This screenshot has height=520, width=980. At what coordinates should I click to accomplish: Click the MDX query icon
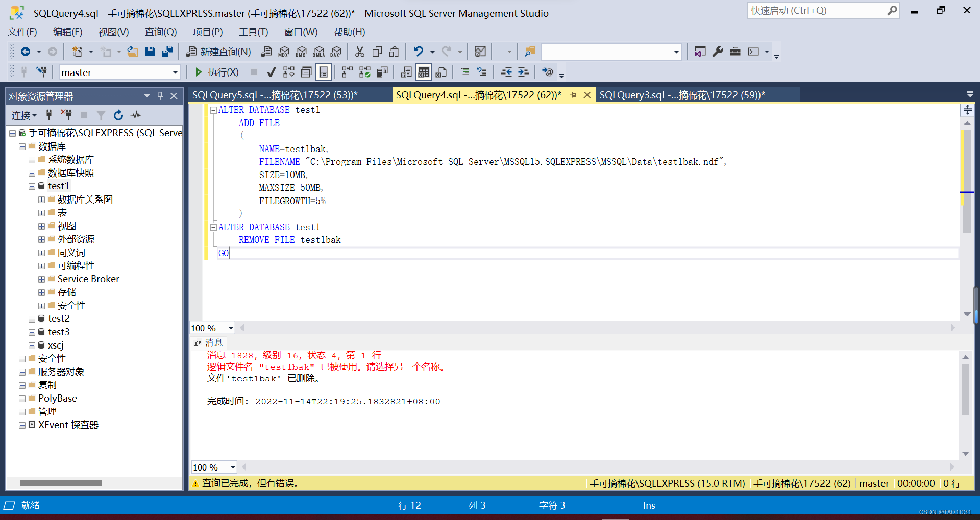point(284,52)
